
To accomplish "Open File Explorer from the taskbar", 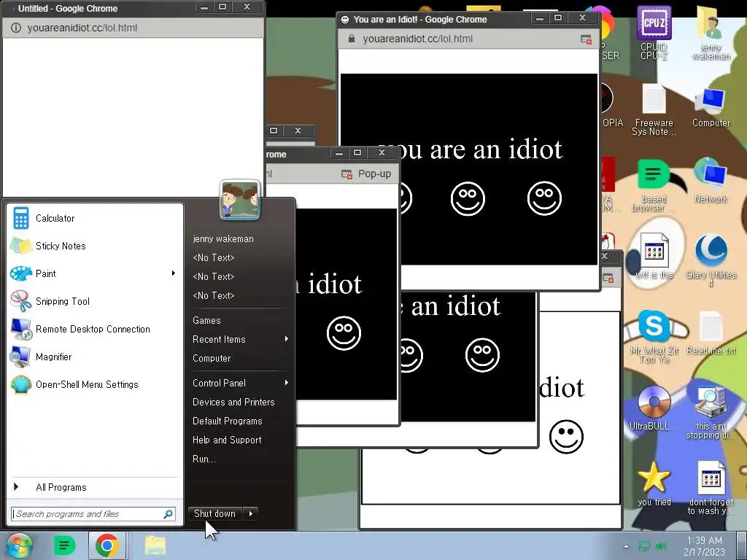I will pos(155,545).
